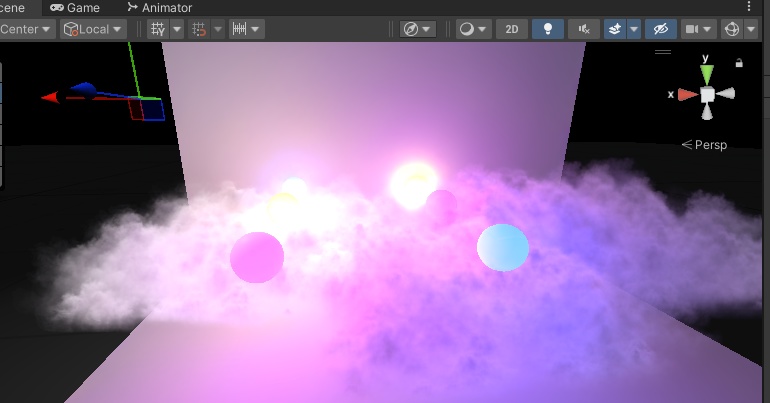This screenshot has width=770, height=403.
Task: Open snap increment ruler settings
Action: (x=240, y=29)
